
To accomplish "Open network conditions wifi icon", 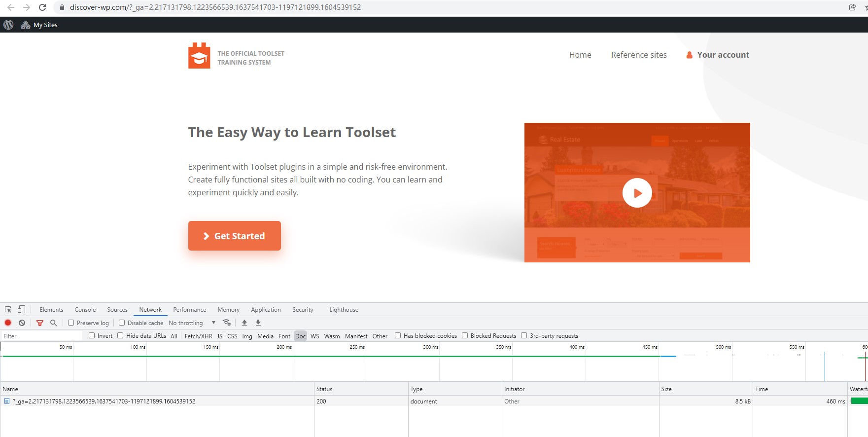I will tap(227, 323).
